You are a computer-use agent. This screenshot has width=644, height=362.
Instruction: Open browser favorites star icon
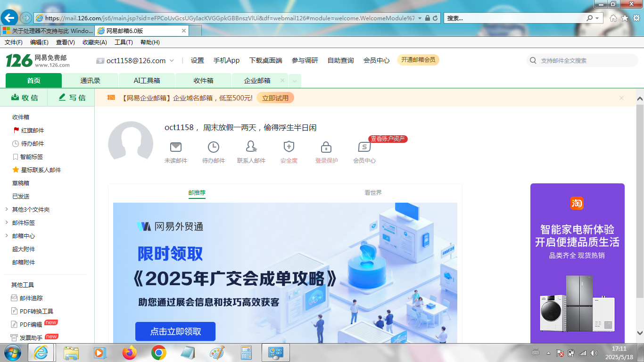625,18
